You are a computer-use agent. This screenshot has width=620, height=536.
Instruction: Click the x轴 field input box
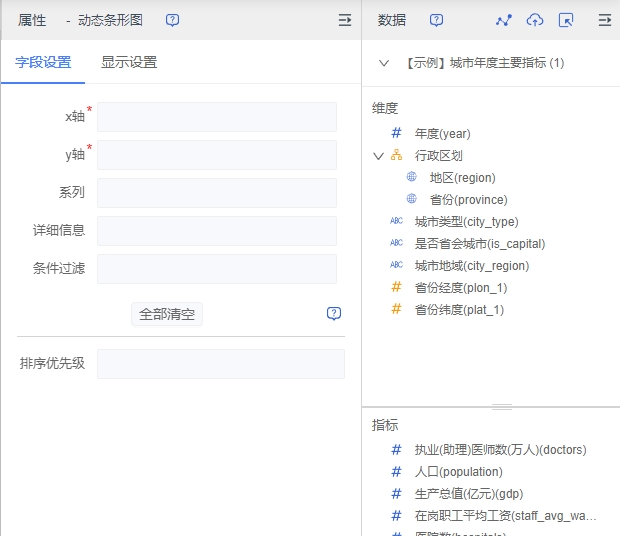tap(216, 117)
